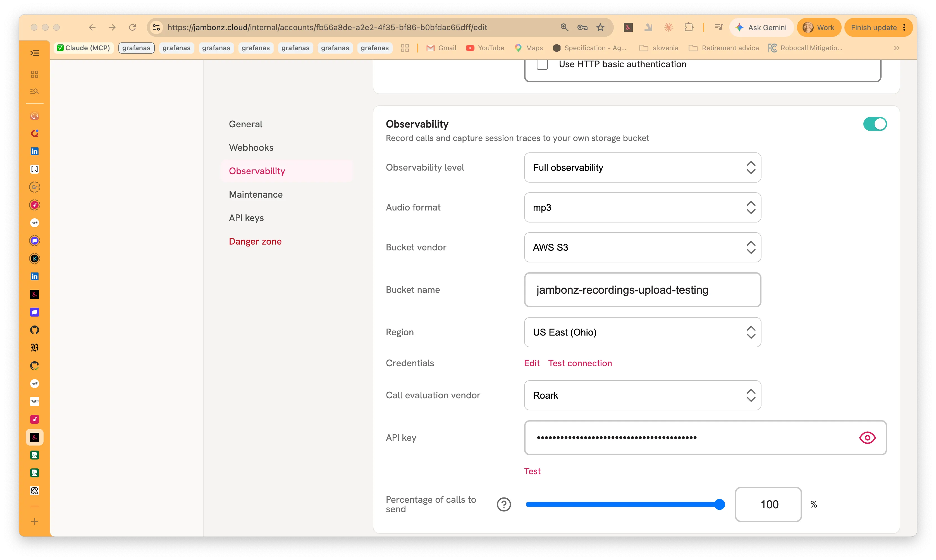
Task: Open the Call evaluation vendor dropdown showing Roark
Action: coord(642,395)
